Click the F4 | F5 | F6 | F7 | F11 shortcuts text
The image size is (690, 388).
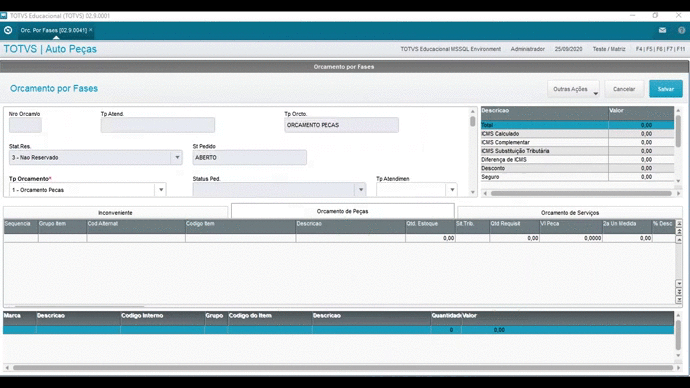(x=660, y=49)
